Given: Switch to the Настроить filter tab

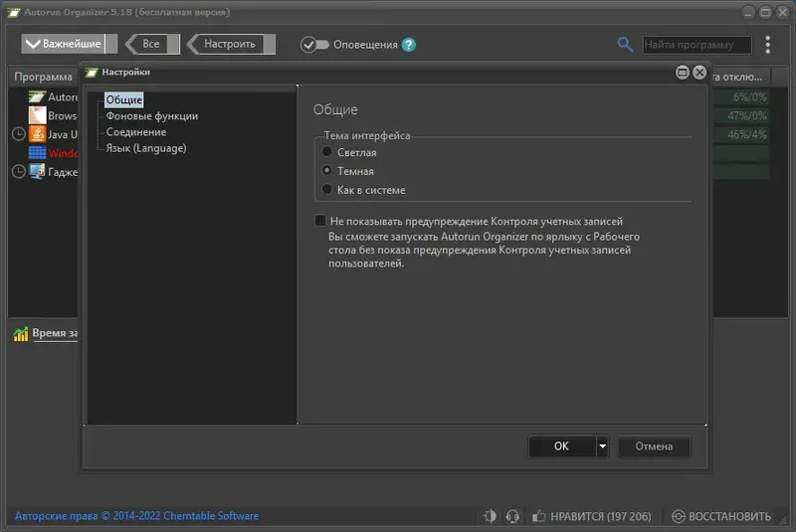Looking at the screenshot, I should tap(231, 44).
